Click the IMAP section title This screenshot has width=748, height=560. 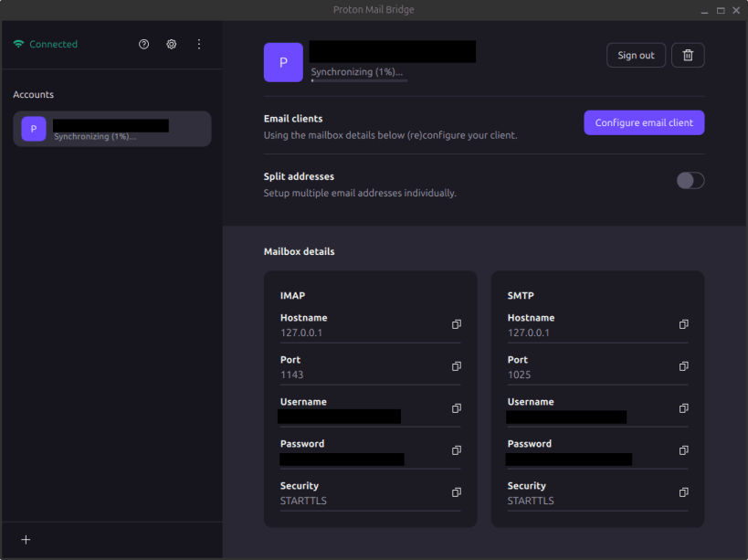pos(292,296)
